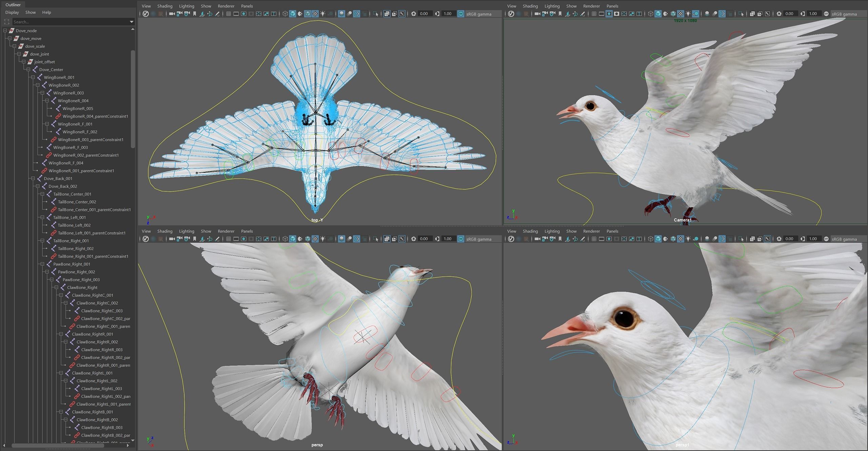Select TailBone_Left_001_parentConstraint1 in Outliner
Viewport: 868px width, 451px height.
(x=92, y=233)
